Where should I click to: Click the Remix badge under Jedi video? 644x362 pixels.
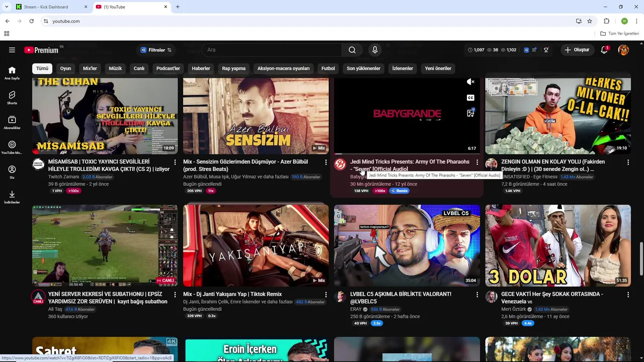399,191
